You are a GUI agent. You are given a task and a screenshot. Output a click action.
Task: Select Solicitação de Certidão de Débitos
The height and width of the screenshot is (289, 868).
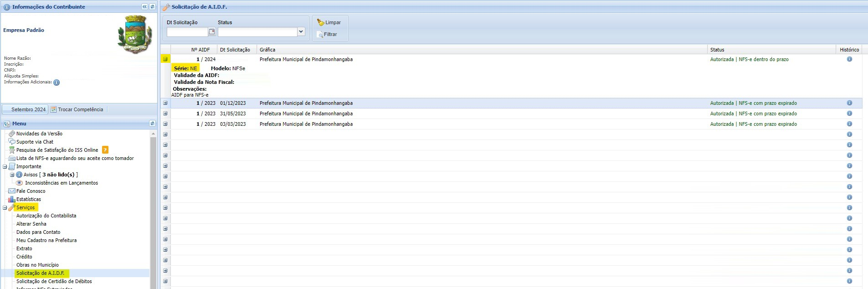(54, 281)
